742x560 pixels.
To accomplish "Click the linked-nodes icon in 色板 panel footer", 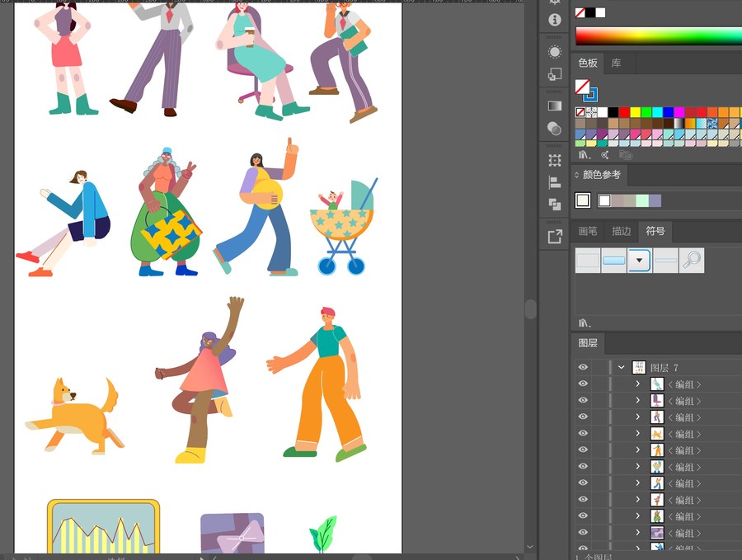I will pos(605,155).
